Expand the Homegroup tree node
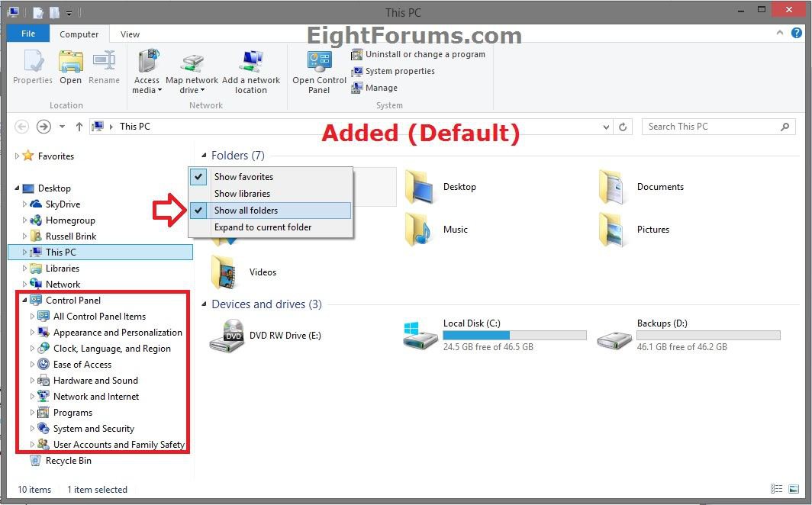Image resolution: width=812 pixels, height=505 pixels. tap(24, 220)
